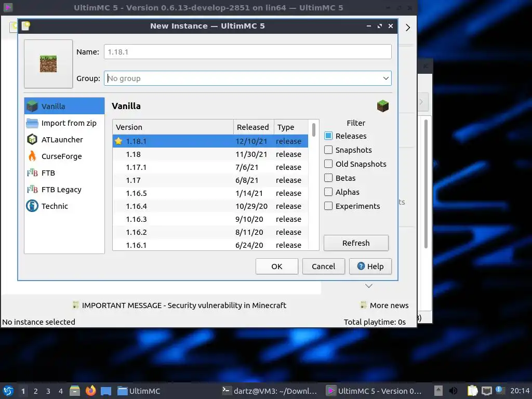Click the OK button
532x399 pixels.
coord(277,267)
